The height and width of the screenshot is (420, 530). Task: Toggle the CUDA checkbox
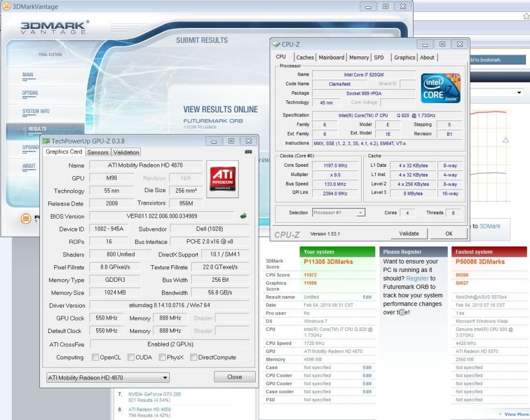click(131, 357)
